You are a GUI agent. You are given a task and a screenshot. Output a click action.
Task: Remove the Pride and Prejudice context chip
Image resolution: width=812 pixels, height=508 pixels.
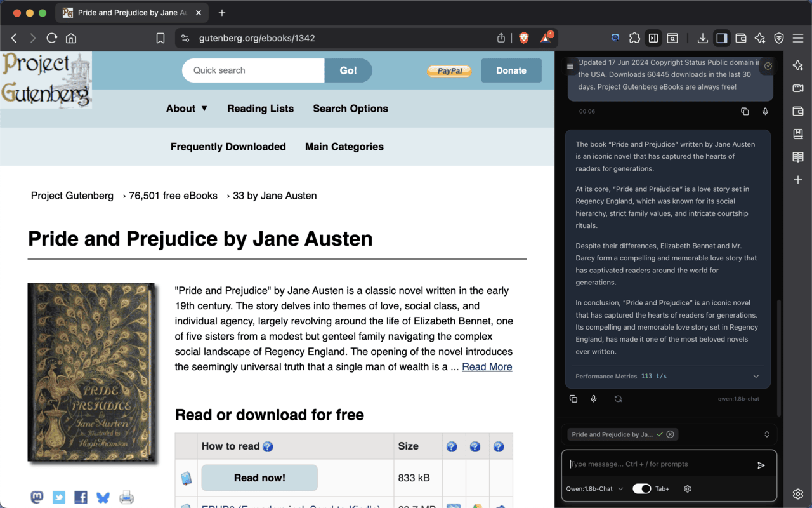(670, 434)
